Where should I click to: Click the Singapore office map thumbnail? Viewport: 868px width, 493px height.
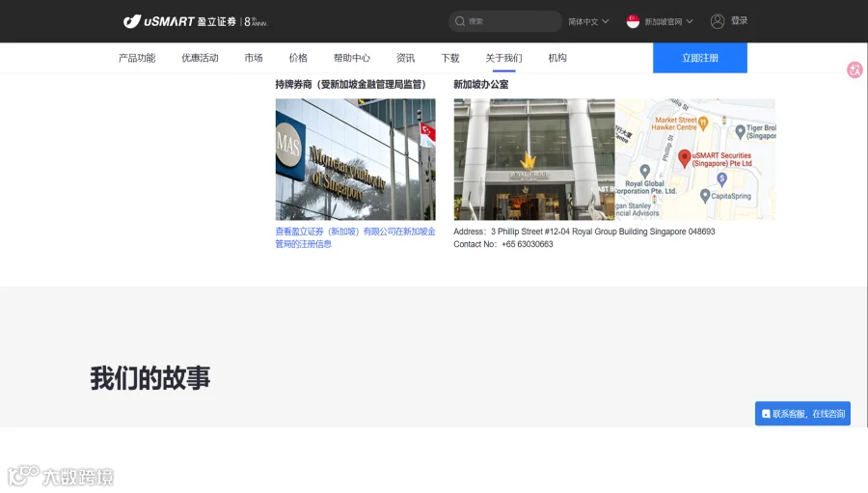coord(695,159)
